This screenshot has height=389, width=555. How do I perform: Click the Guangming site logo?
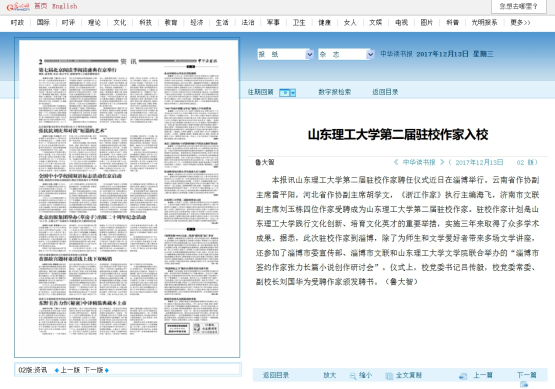(18, 6)
